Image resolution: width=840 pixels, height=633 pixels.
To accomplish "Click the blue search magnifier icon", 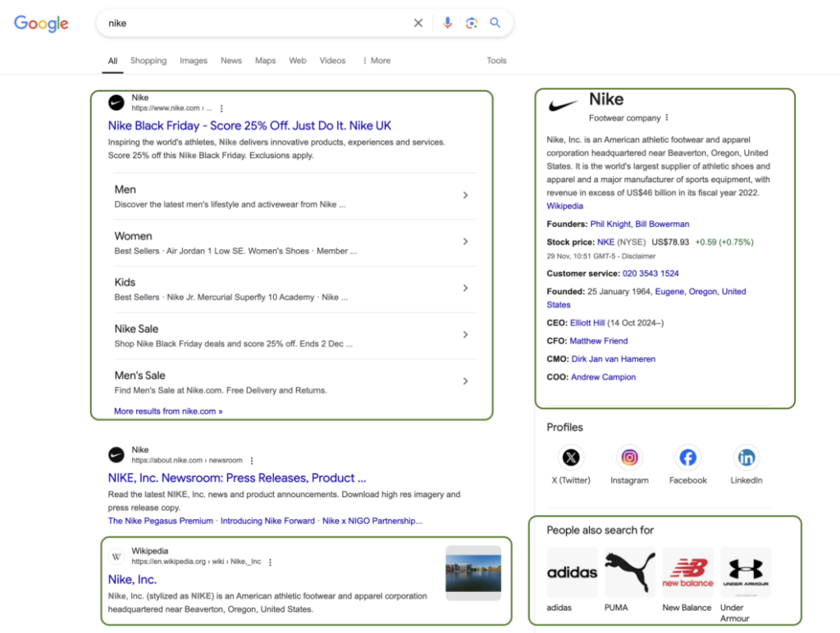I will pos(495,22).
